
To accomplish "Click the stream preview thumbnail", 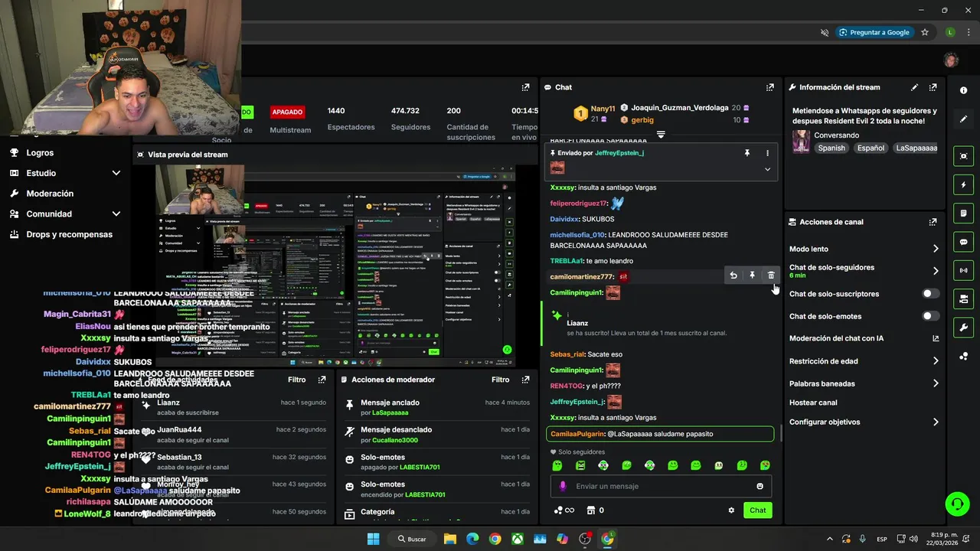I will pos(335,266).
